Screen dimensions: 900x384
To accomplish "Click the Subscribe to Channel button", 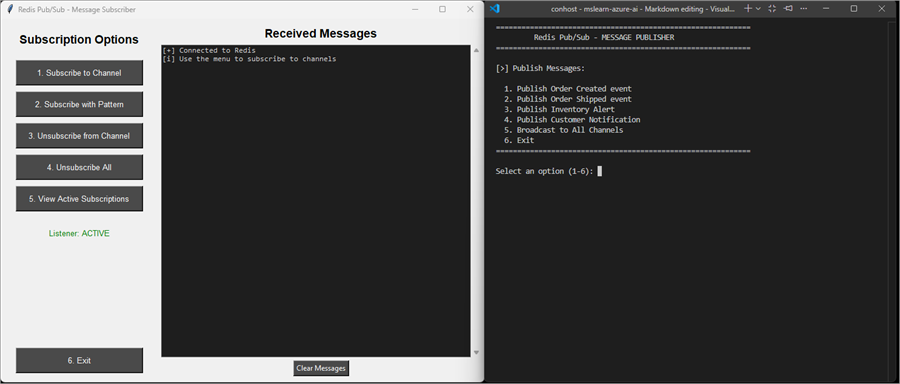I will pos(79,73).
